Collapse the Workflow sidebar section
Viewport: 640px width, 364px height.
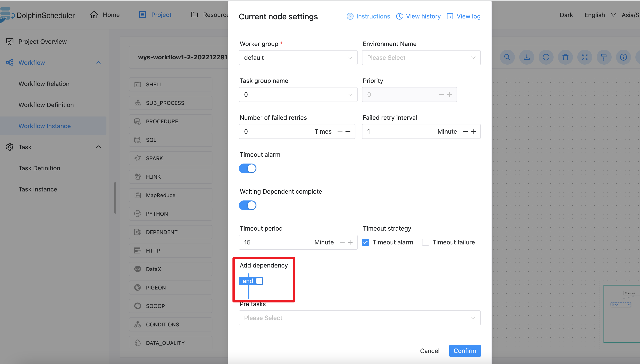coord(98,62)
